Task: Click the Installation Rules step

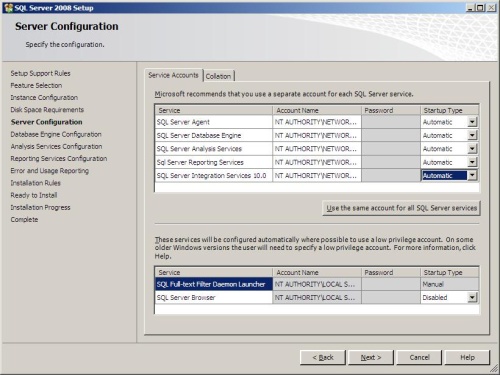Action: (x=35, y=183)
